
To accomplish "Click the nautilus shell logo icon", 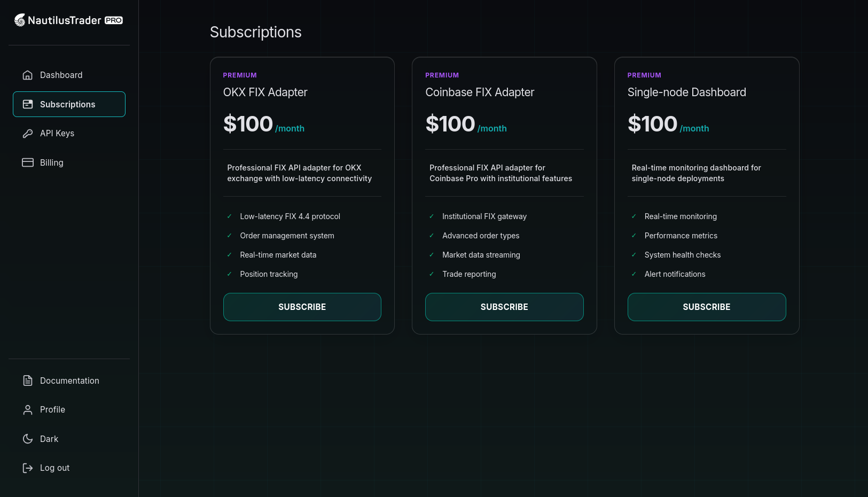I will tap(20, 20).
